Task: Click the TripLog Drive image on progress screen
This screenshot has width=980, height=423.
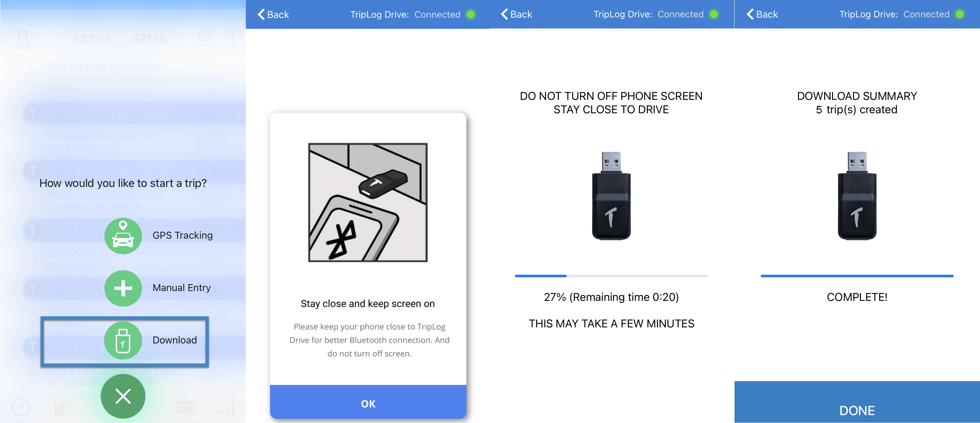Action: coord(611,195)
